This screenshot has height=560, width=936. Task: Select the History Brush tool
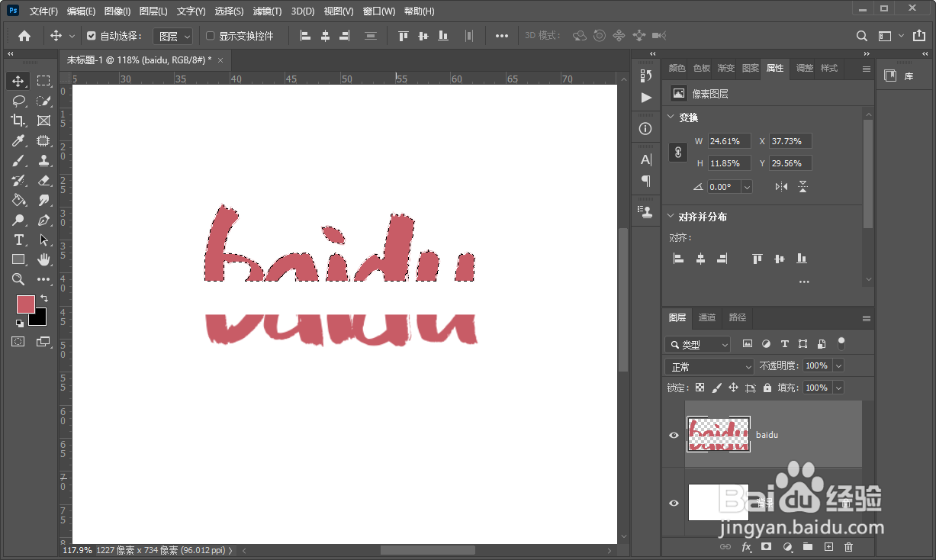18,180
